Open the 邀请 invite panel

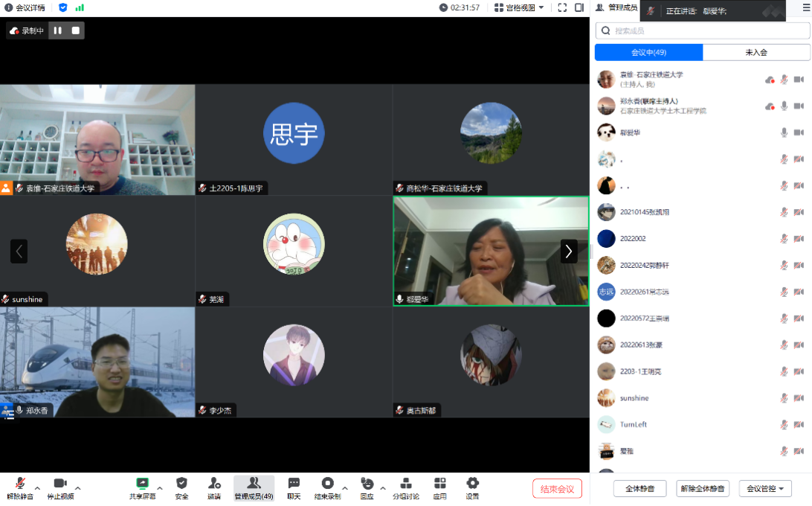(214, 487)
